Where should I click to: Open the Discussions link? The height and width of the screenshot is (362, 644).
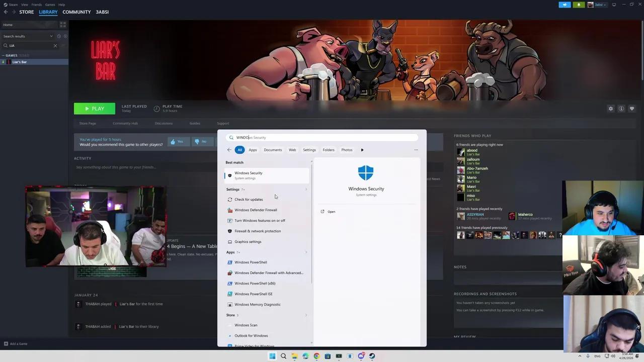[x=164, y=123]
